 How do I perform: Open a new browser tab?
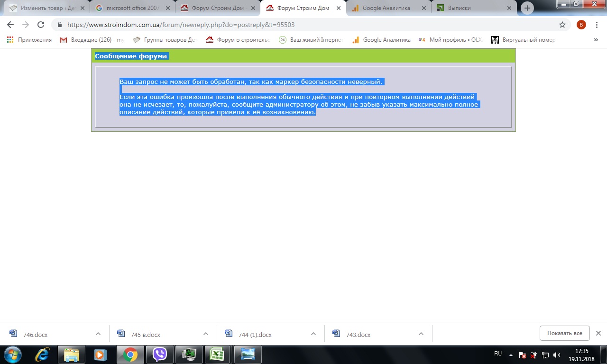[527, 8]
